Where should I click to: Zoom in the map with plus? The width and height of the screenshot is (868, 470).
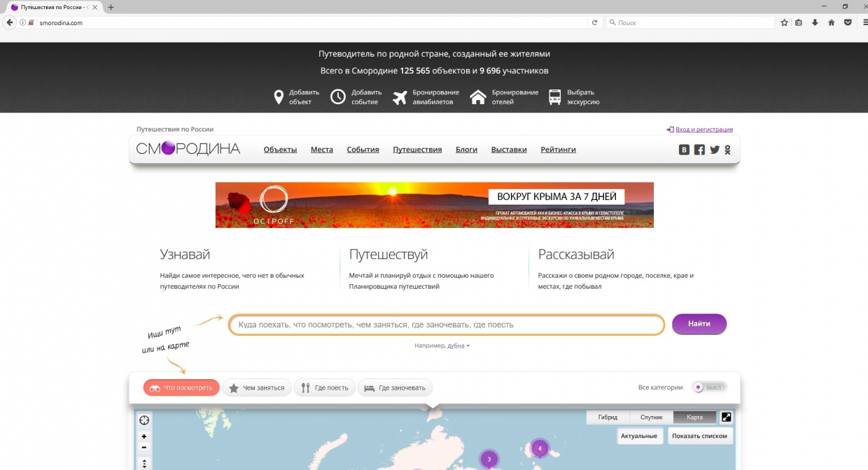[x=144, y=436]
